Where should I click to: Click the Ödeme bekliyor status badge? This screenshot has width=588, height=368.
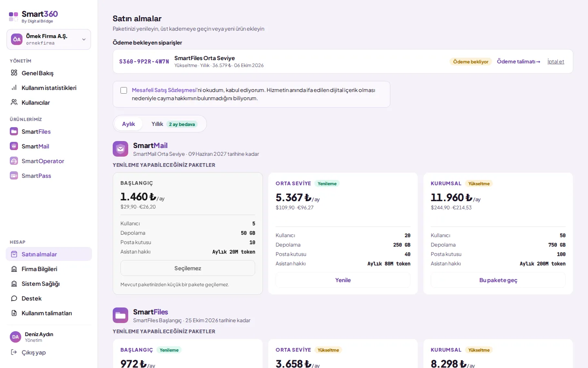point(471,62)
